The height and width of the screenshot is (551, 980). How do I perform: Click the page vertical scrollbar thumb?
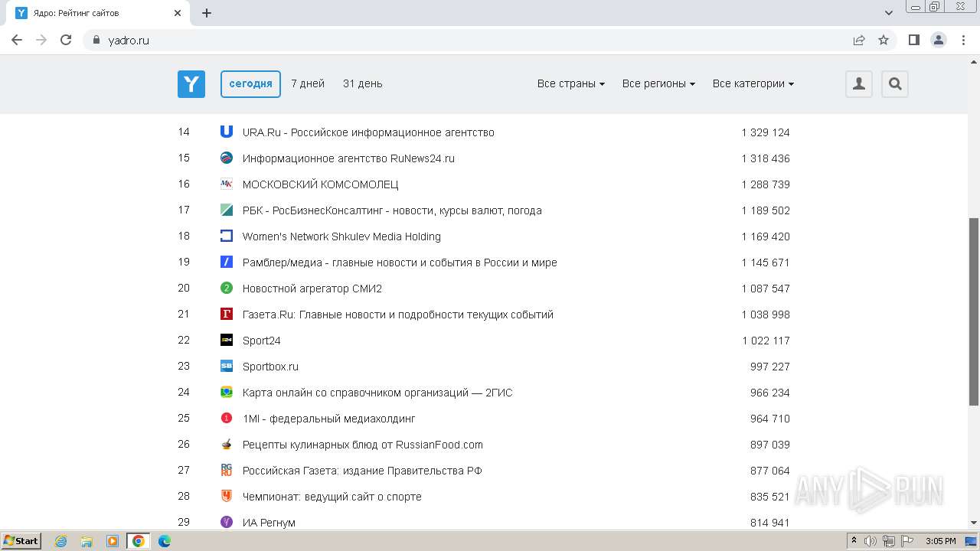(974, 311)
